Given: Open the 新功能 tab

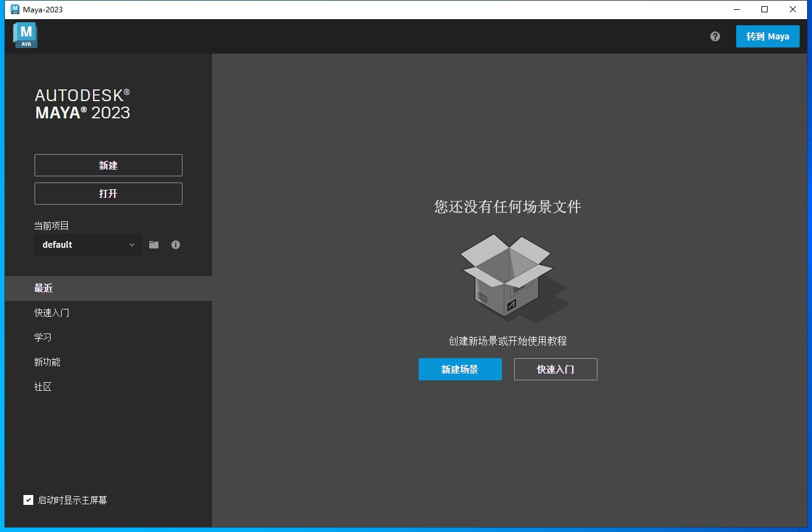Looking at the screenshot, I should click(x=109, y=362).
